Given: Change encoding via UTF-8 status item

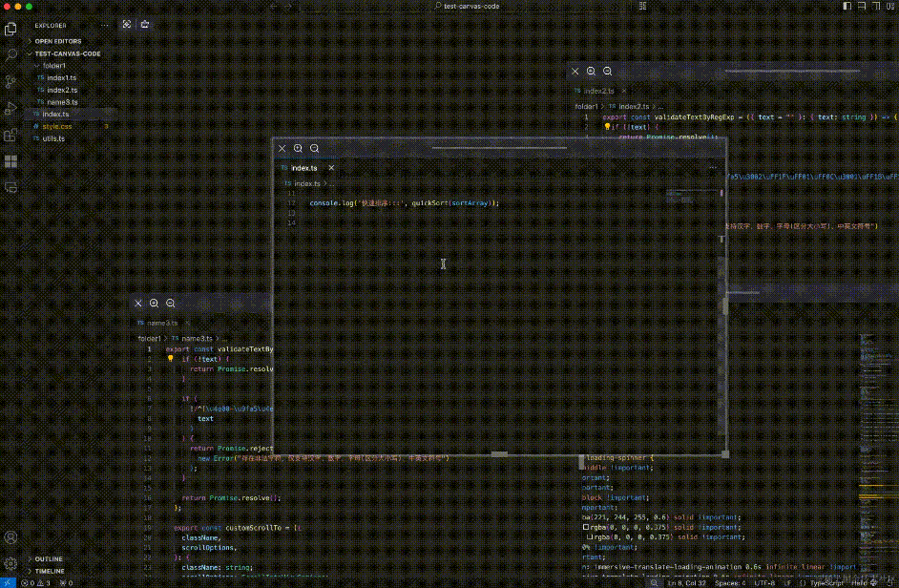Looking at the screenshot, I should tap(764, 583).
